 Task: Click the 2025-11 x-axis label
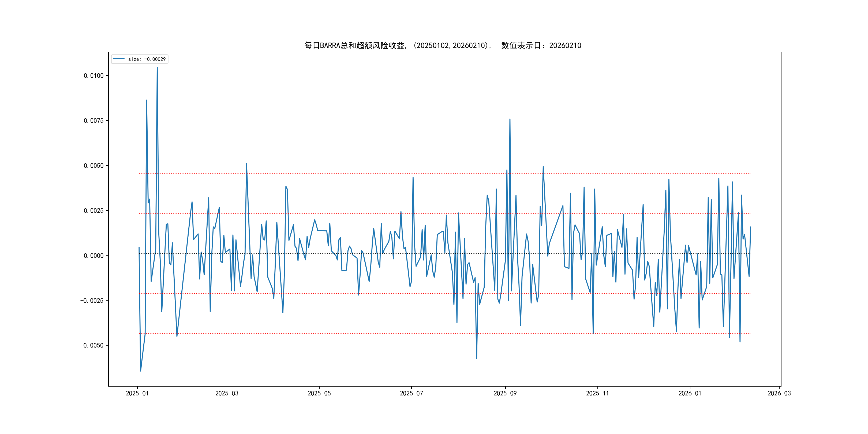tap(597, 393)
